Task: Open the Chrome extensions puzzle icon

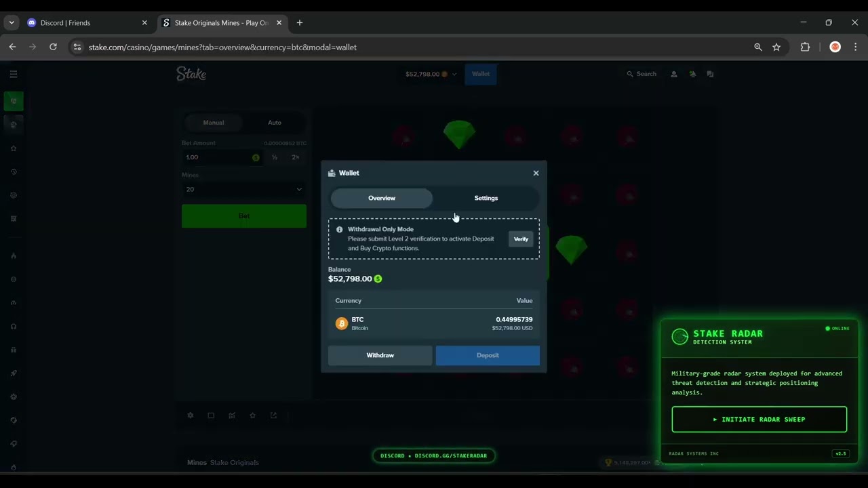Action: 805,47
